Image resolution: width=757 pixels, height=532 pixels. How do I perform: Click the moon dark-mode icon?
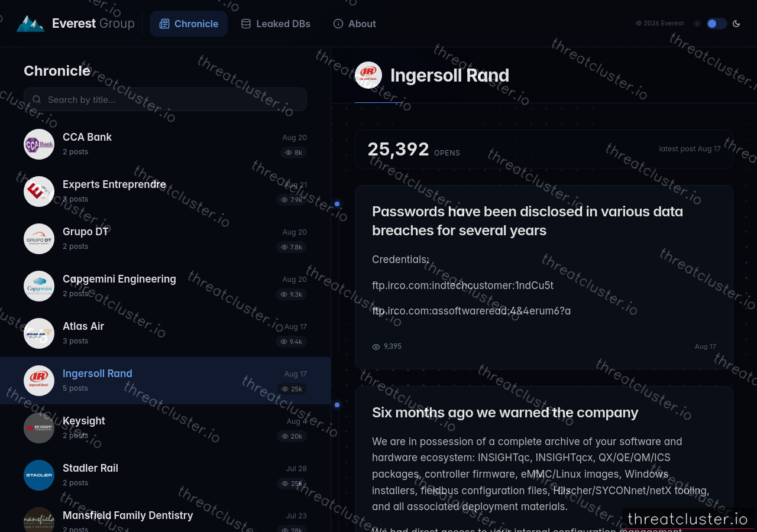pyautogui.click(x=736, y=24)
